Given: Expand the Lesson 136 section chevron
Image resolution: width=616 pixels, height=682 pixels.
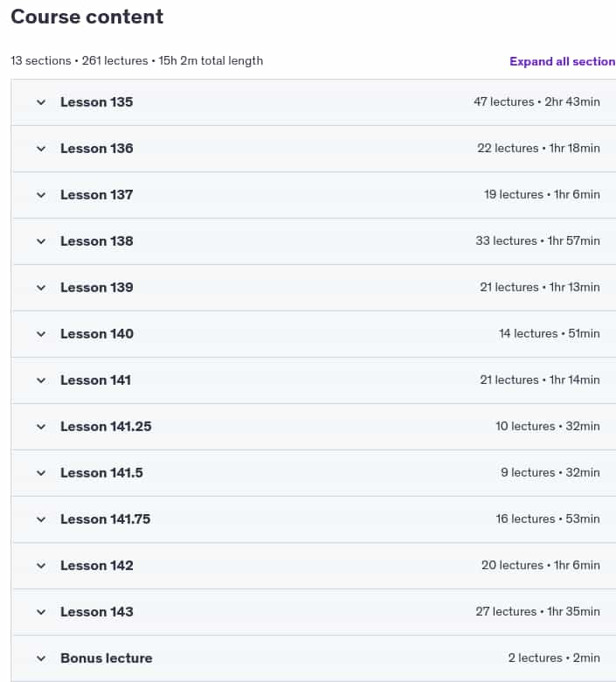Looking at the screenshot, I should coord(41,150).
